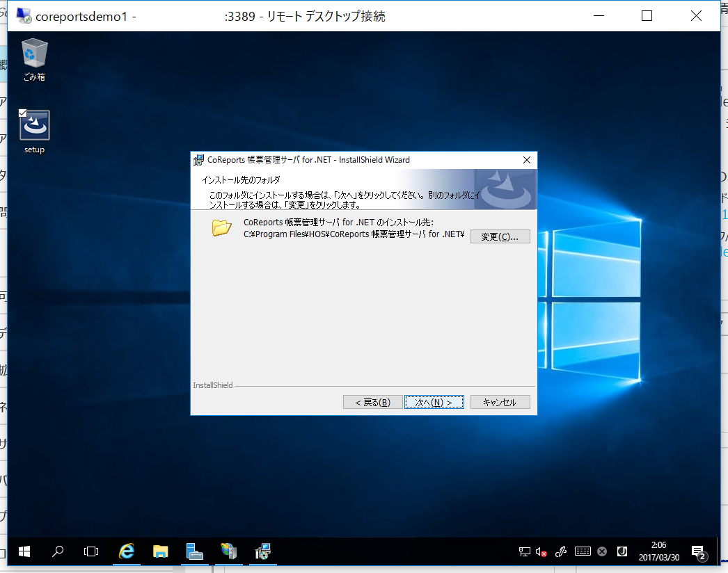Go back with the 戻る(B) button
This screenshot has height=573, width=728.
click(x=373, y=402)
